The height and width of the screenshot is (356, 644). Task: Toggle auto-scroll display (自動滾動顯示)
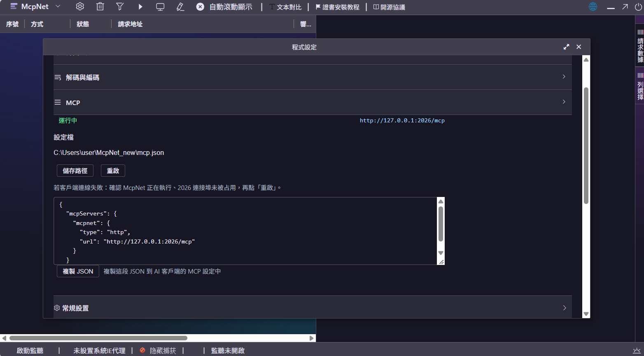point(224,7)
